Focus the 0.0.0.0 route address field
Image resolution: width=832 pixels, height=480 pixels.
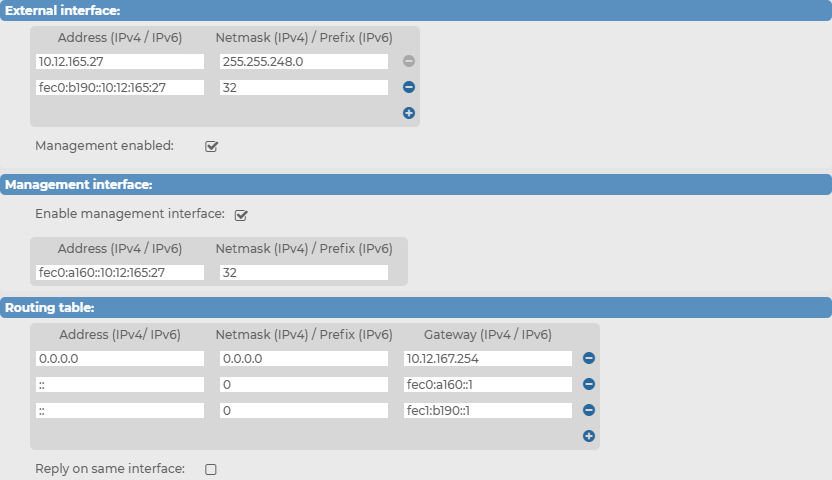coord(120,359)
